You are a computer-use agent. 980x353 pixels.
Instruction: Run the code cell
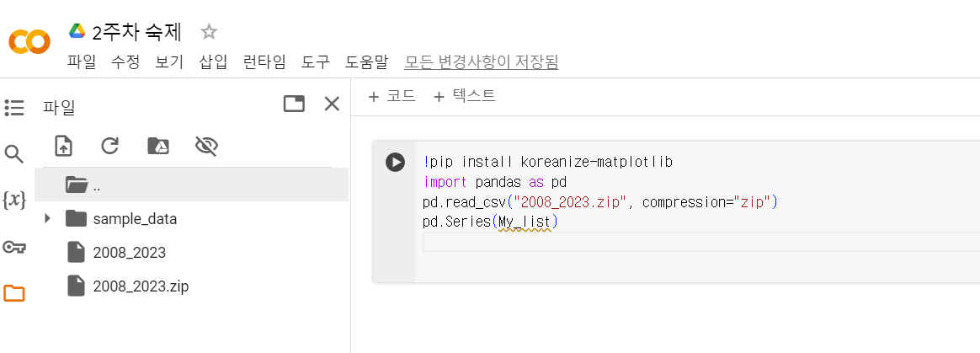click(395, 163)
